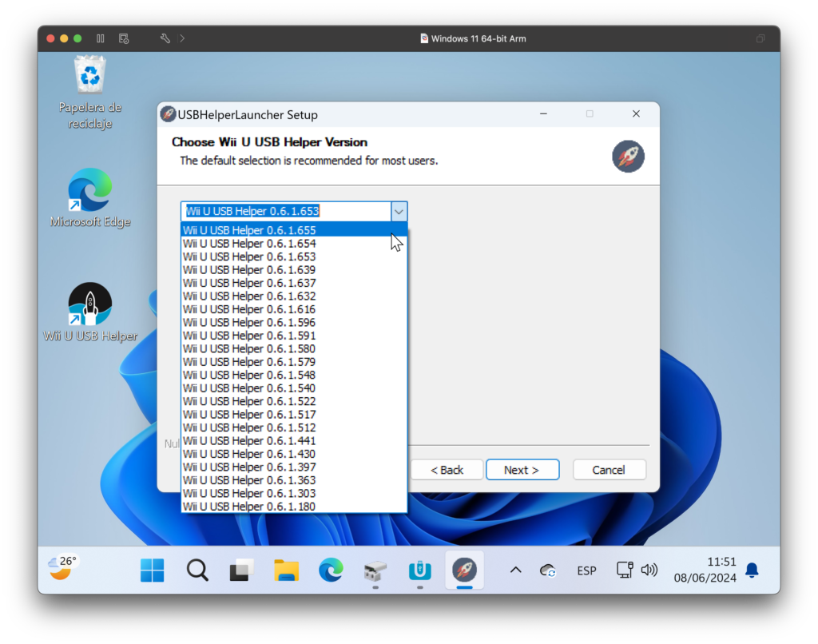
Task: Select Wii U USB Helper 0.6.1.303
Action: [294, 493]
